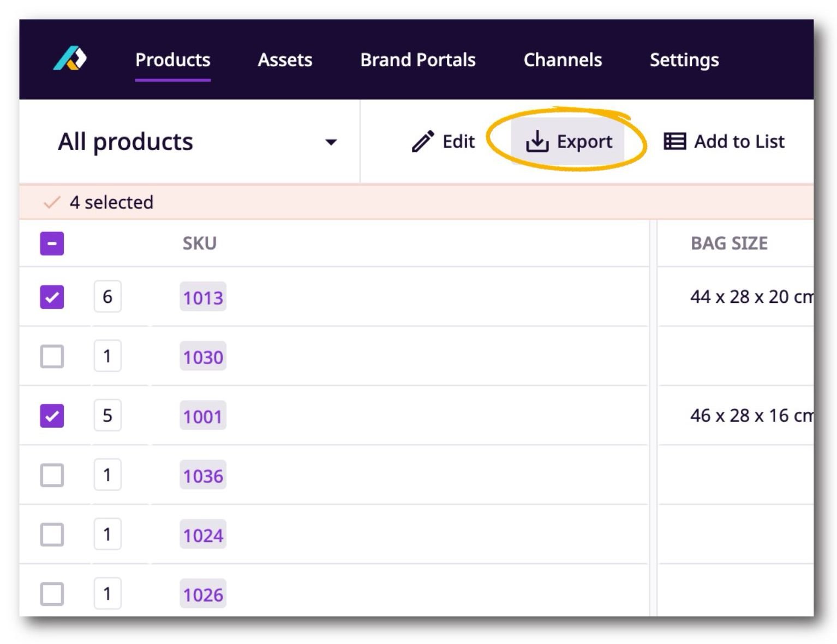This screenshot has height=644, width=837.
Task: Navigate to Brand Portals
Action: [417, 60]
